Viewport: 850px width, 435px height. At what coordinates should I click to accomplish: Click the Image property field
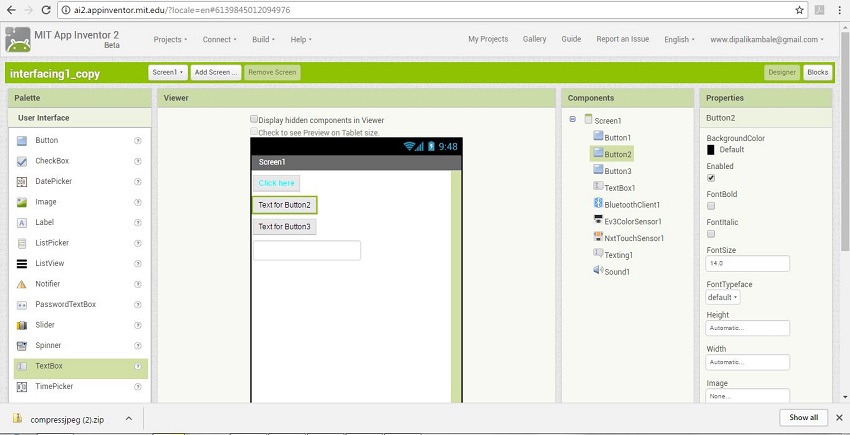click(748, 396)
